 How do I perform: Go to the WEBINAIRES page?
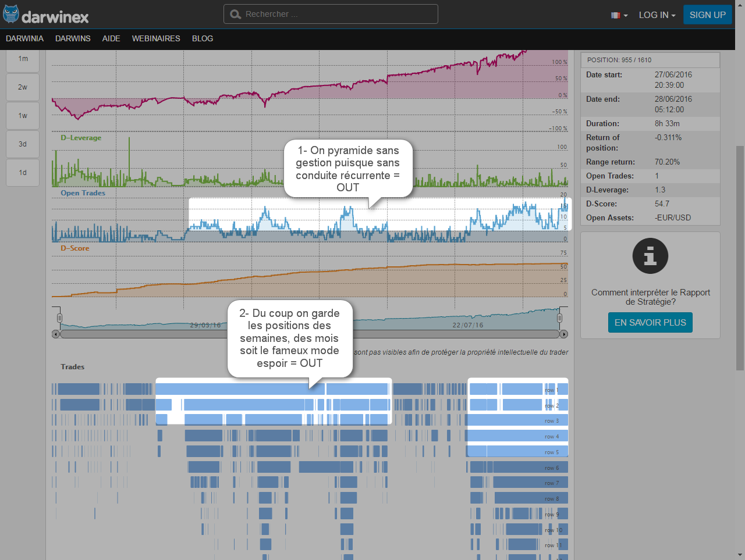point(156,38)
